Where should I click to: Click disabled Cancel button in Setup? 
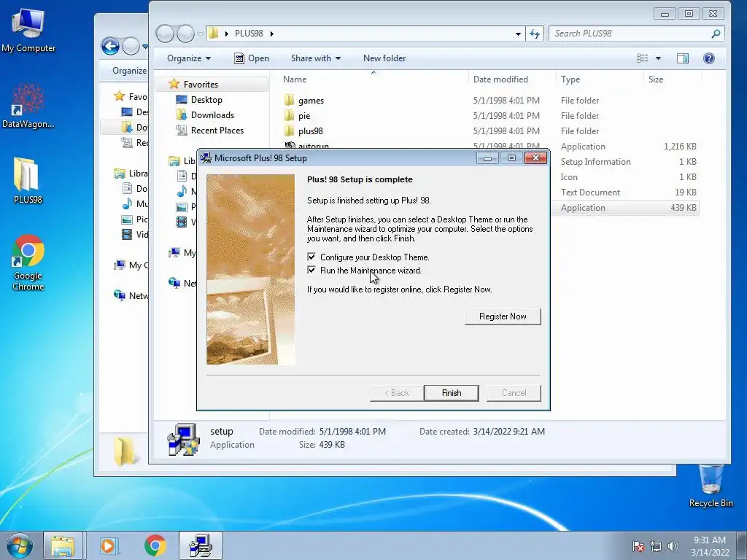[514, 393]
